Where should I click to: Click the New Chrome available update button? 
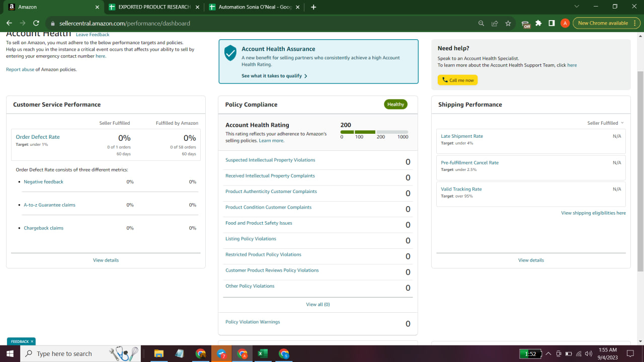click(x=606, y=23)
